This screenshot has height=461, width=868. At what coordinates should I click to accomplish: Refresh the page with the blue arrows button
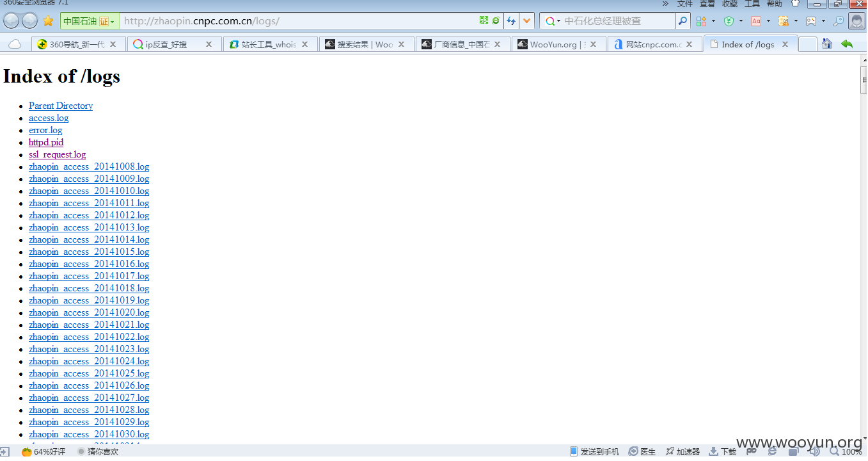click(511, 21)
